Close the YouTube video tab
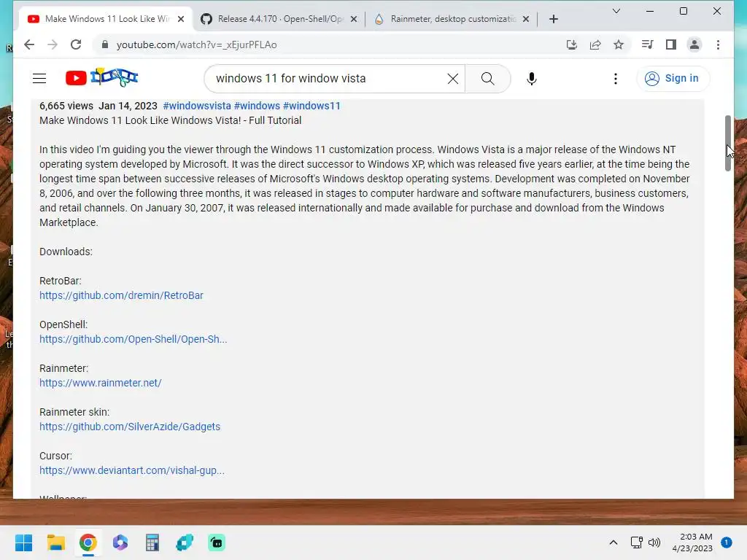747x560 pixels. [181, 19]
